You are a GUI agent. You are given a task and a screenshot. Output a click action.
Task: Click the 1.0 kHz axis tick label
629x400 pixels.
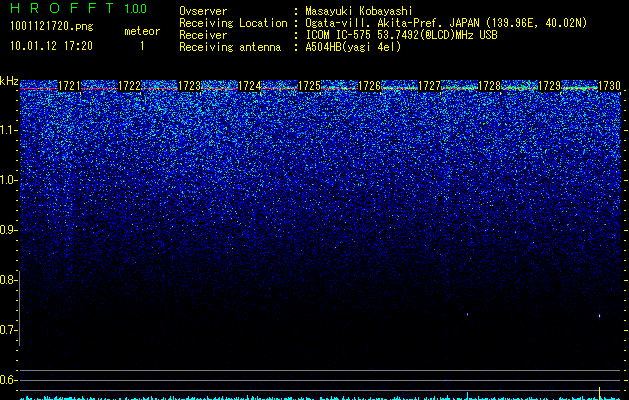8,180
